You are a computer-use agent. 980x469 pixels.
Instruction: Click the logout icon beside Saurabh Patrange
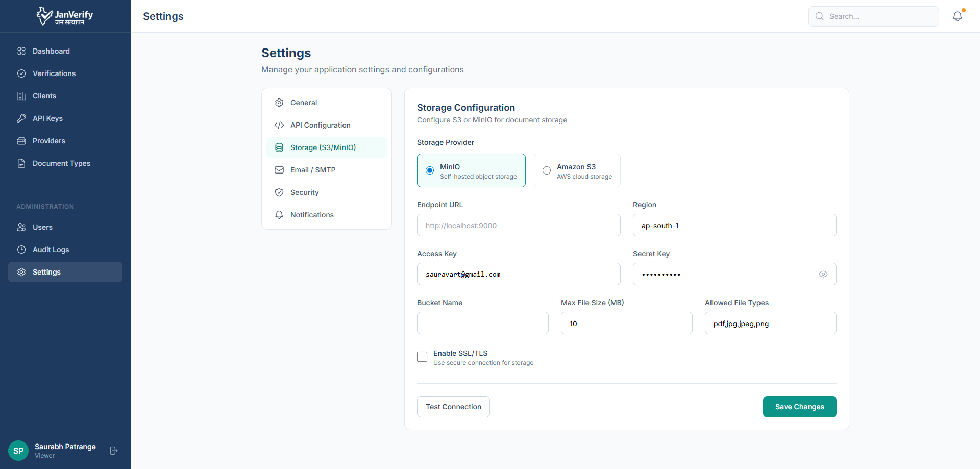[114, 451]
